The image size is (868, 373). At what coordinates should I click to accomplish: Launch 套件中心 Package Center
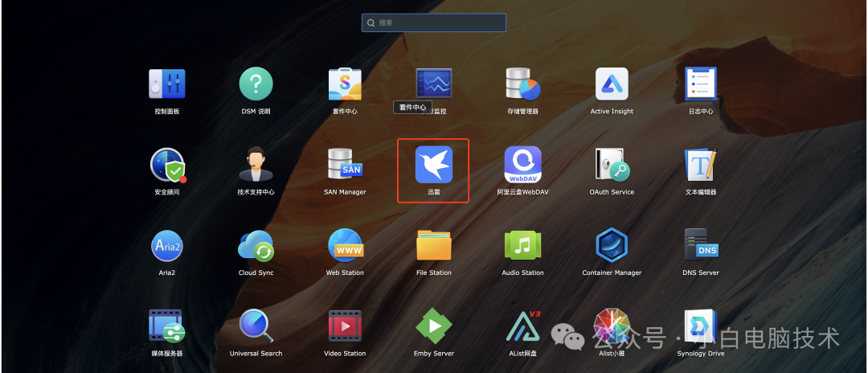tap(345, 84)
